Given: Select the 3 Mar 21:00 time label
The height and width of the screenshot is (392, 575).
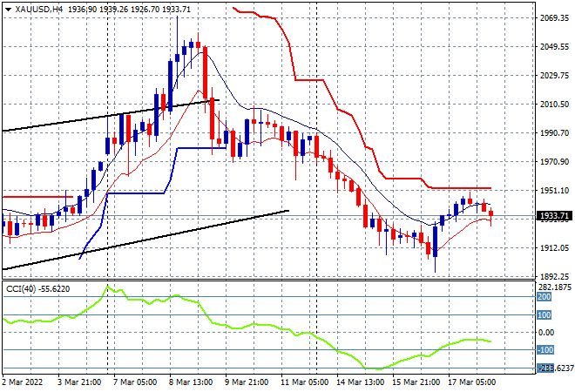Looking at the screenshot, I should [x=79, y=382].
